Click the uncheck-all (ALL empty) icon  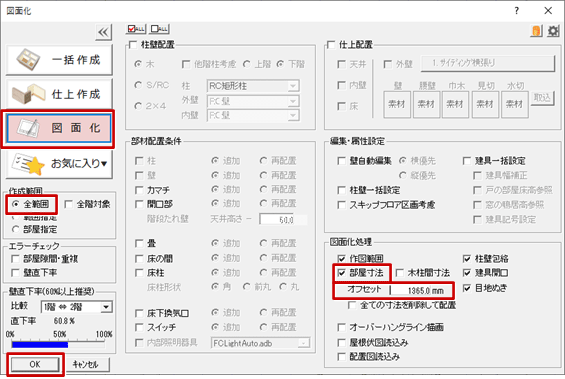[x=159, y=29]
